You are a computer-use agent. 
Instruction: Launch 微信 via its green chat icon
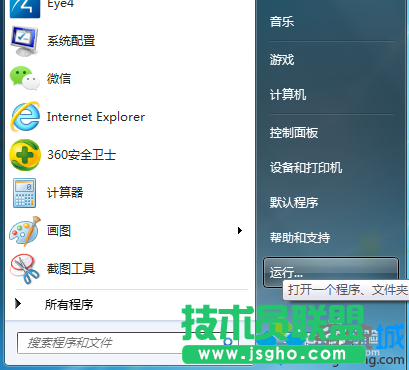point(25,79)
